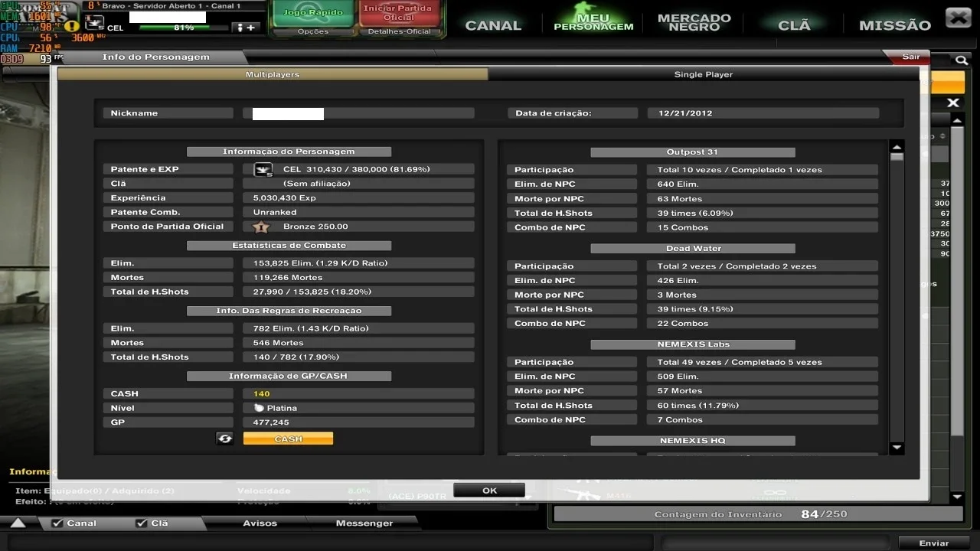
Task: Click the stats scrollbar thumb
Action: 897,157
